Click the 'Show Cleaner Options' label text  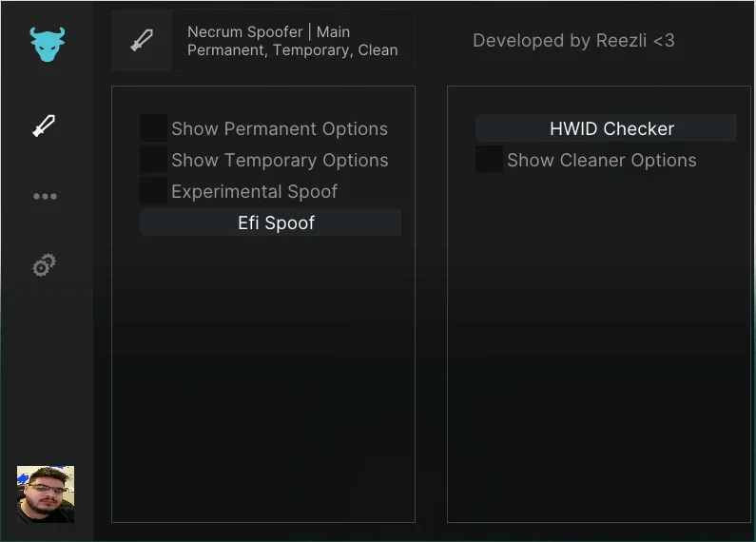(x=602, y=160)
